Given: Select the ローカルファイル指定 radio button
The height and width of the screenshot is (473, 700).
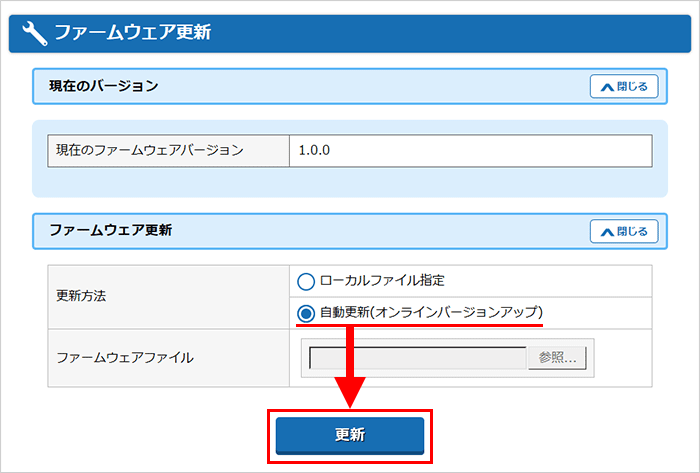Looking at the screenshot, I should pyautogui.click(x=306, y=281).
